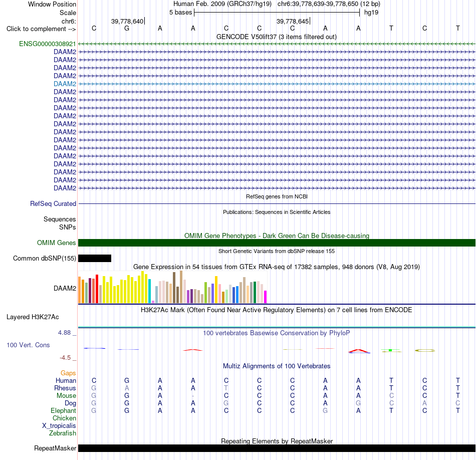The image size is (476, 460).
Task: Click the black Common dbSNP variant block
Action: pyautogui.click(x=95, y=259)
